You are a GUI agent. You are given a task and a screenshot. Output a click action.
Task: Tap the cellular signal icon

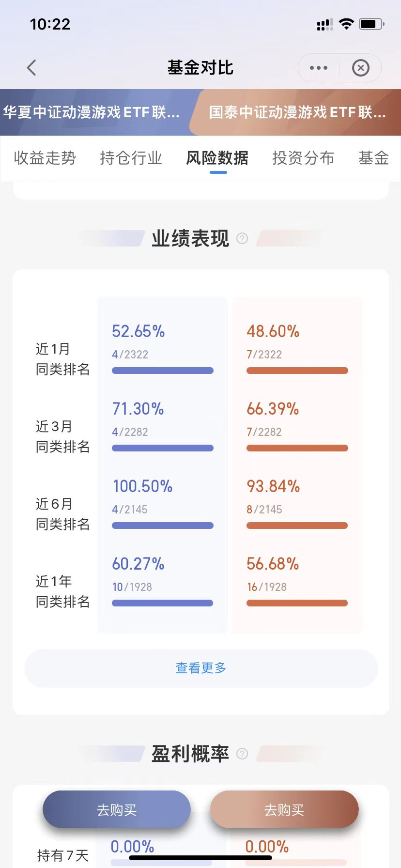[325, 24]
